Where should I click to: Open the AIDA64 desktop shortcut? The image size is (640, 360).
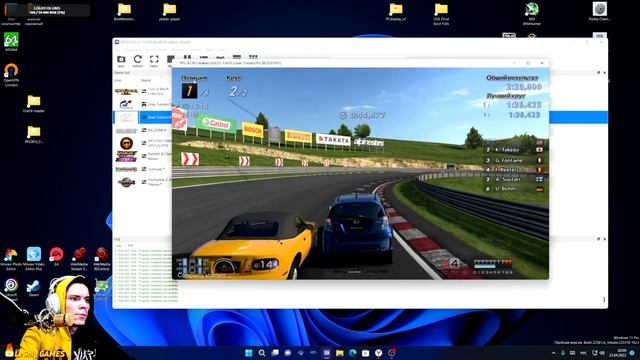[11, 42]
